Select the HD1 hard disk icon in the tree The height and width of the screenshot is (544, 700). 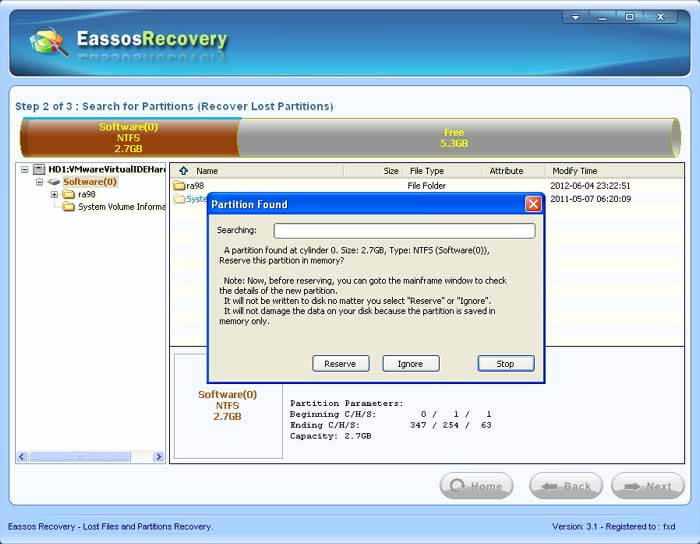tap(39, 169)
